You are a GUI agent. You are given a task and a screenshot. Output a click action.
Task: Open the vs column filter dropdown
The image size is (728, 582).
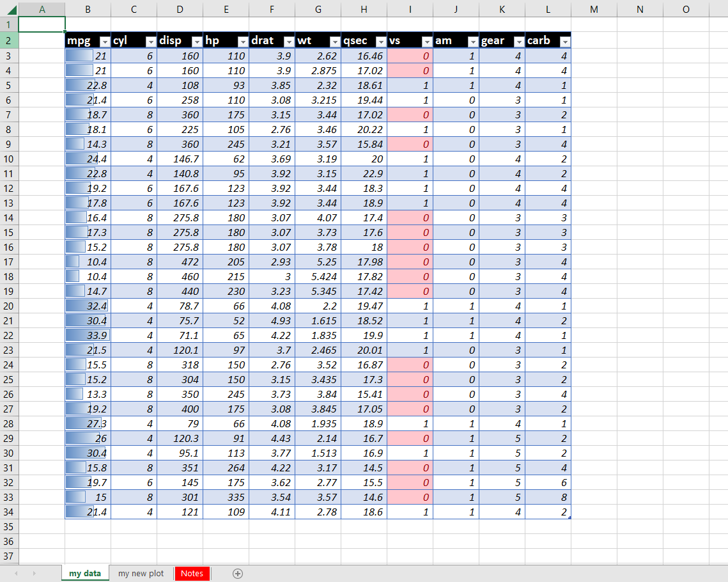(427, 42)
